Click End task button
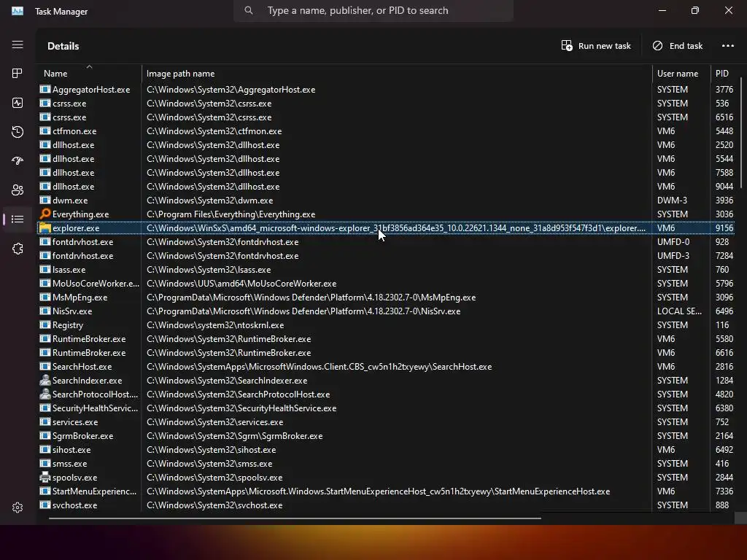 677,46
